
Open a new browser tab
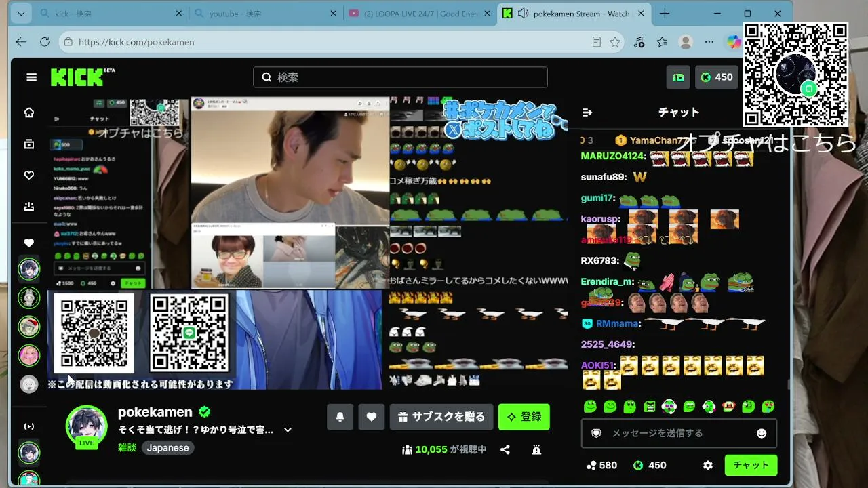[665, 14]
